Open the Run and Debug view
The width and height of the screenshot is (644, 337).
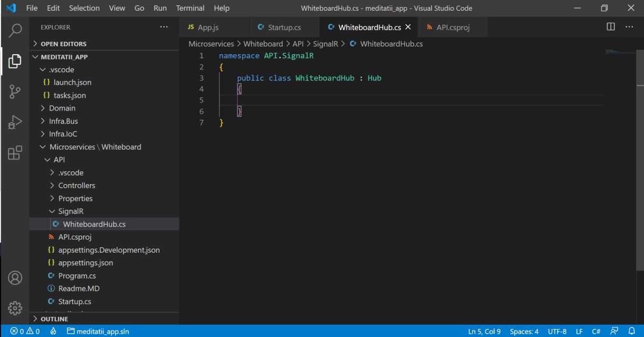15,122
